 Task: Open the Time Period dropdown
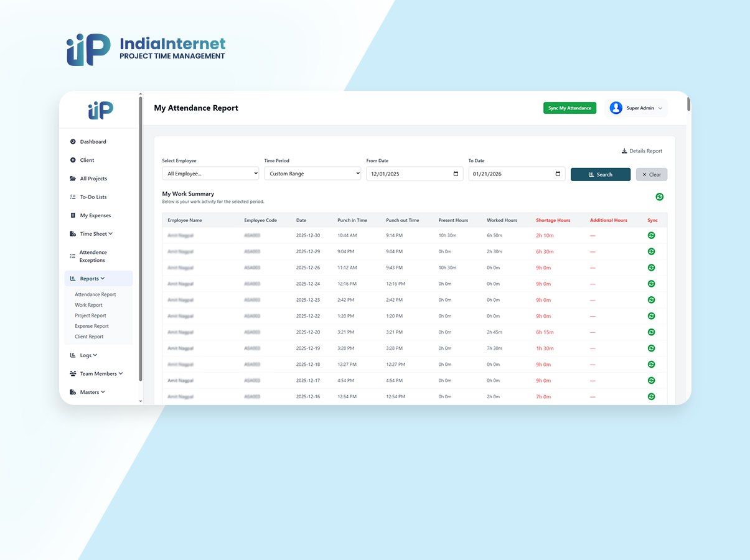click(312, 174)
